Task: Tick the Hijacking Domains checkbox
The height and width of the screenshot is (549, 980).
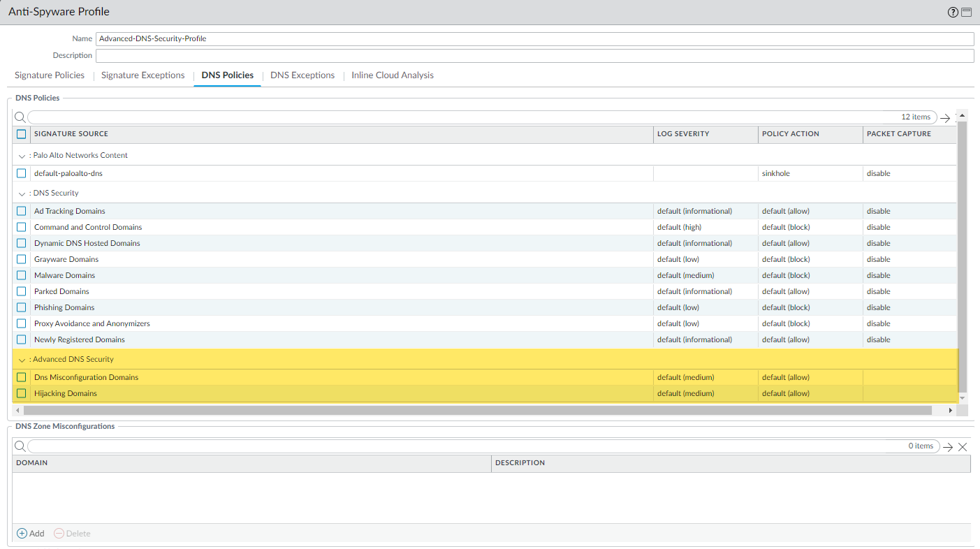Action: pyautogui.click(x=22, y=393)
